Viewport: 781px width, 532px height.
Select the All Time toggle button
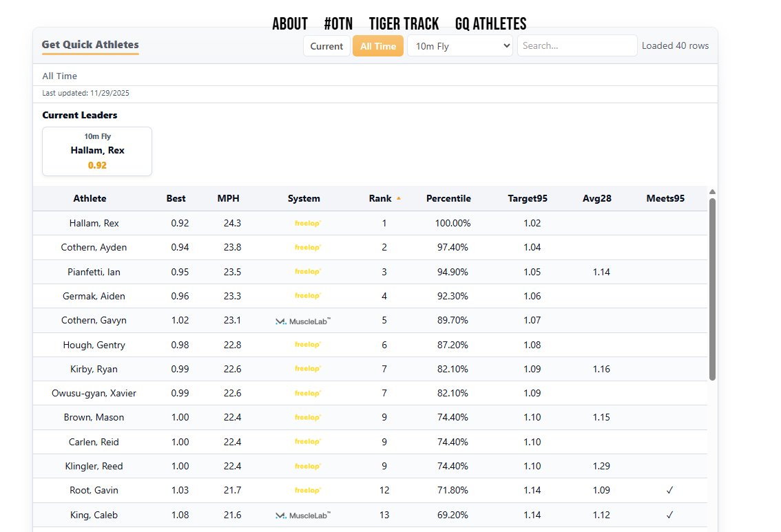click(x=377, y=45)
